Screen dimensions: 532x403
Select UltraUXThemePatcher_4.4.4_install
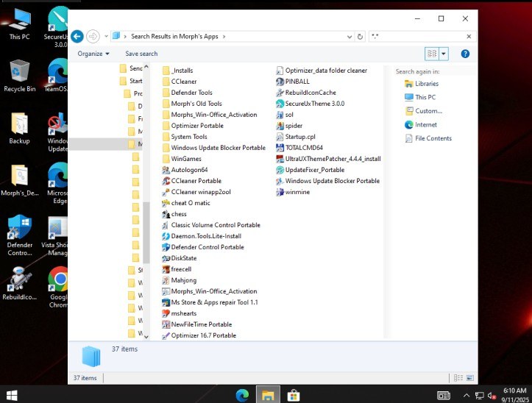point(328,159)
